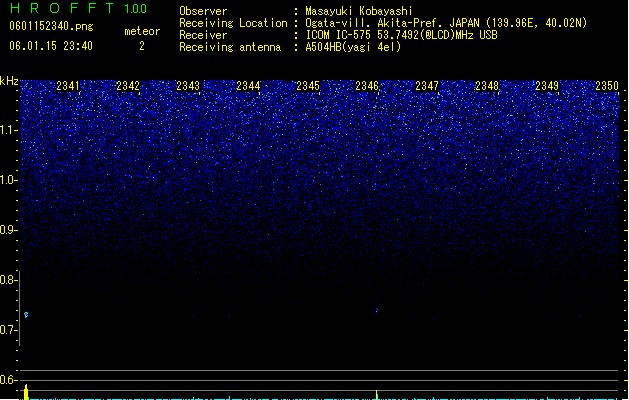Click the 0601152340.png filename text
This screenshot has width=629, height=400.
pyautogui.click(x=51, y=26)
